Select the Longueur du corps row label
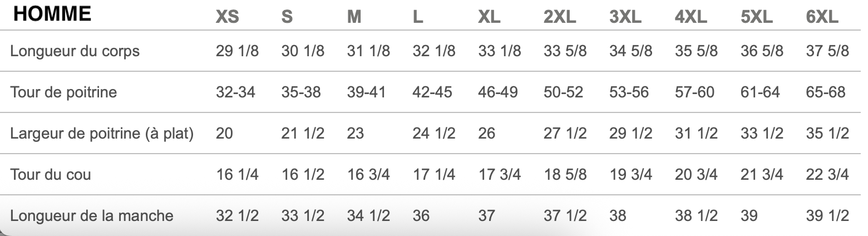 pyautogui.click(x=75, y=51)
